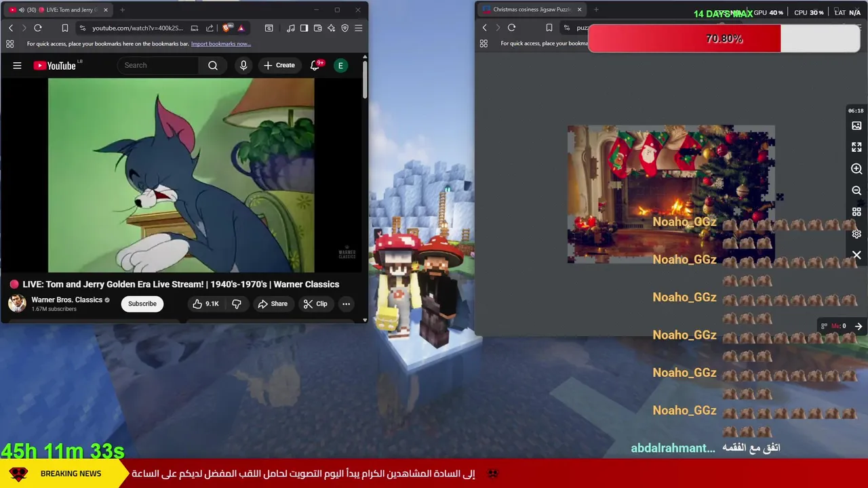Open a new tab in YouTube window

122,10
